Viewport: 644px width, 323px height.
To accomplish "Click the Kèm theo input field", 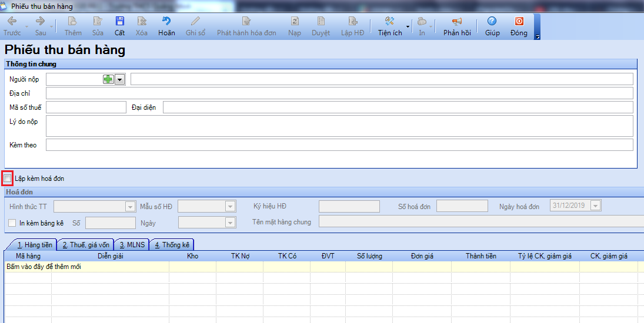I will pyautogui.click(x=339, y=144).
